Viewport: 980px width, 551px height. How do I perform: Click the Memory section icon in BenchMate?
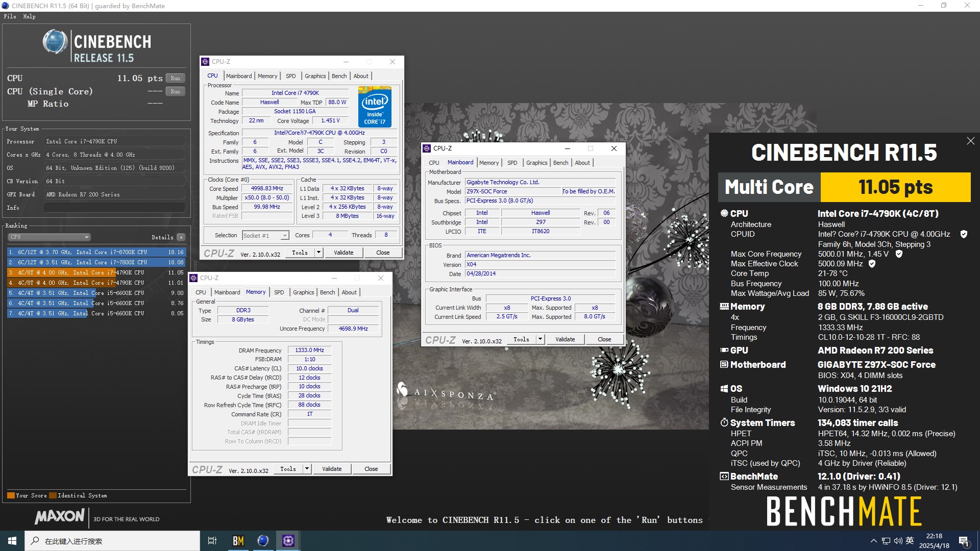[724, 306]
